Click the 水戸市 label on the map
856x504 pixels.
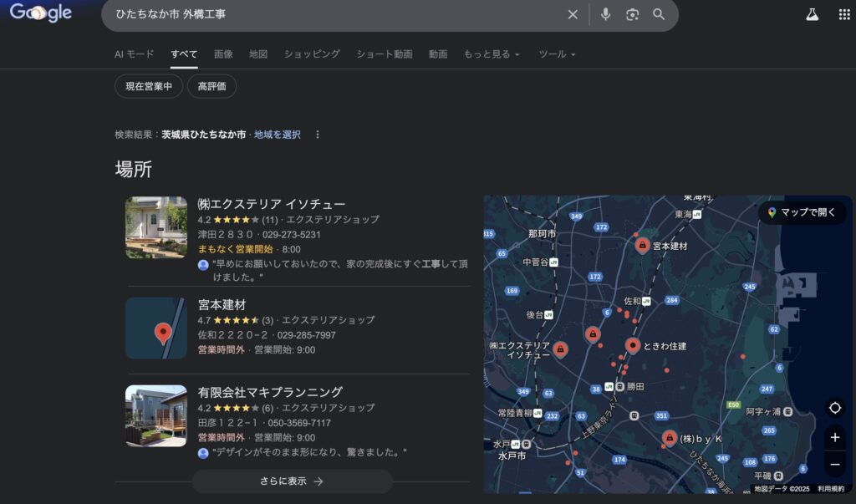512,456
